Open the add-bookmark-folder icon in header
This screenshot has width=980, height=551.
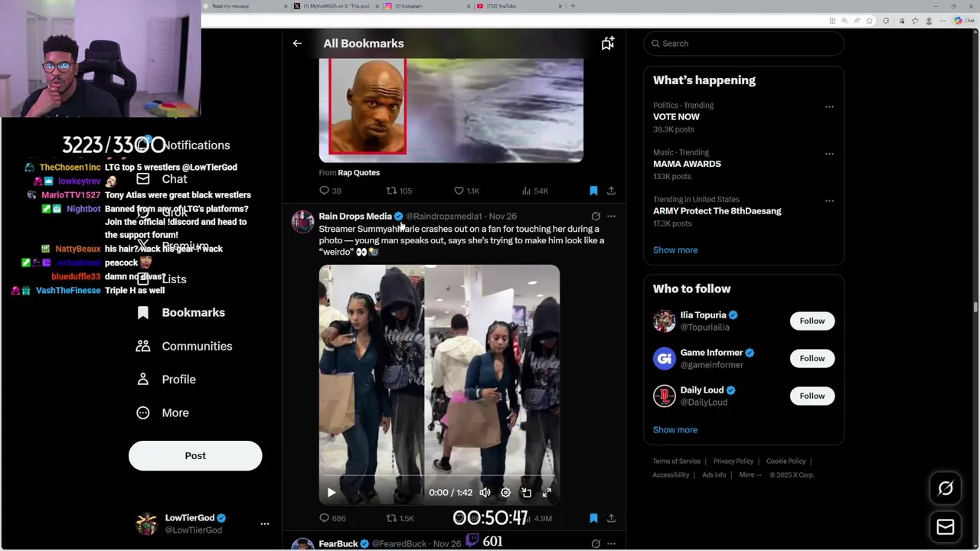tap(607, 44)
